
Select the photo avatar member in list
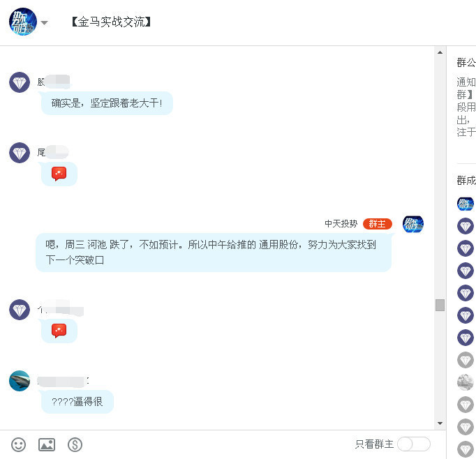(466, 382)
